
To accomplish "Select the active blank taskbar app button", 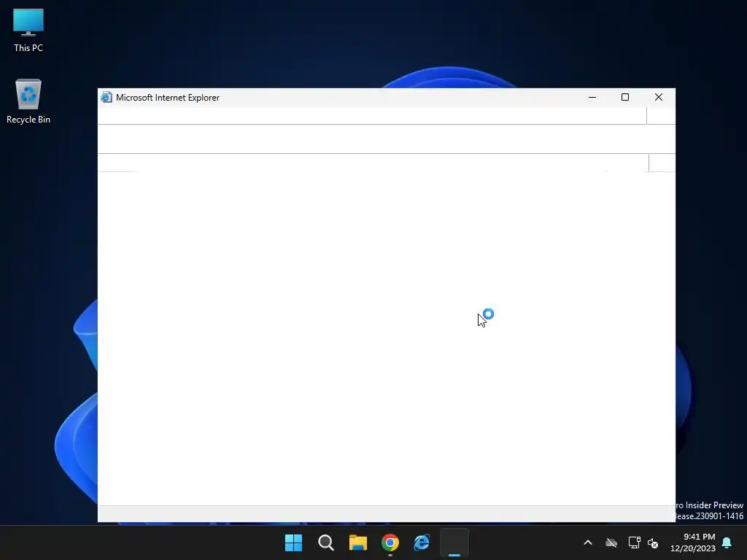I will (454, 542).
